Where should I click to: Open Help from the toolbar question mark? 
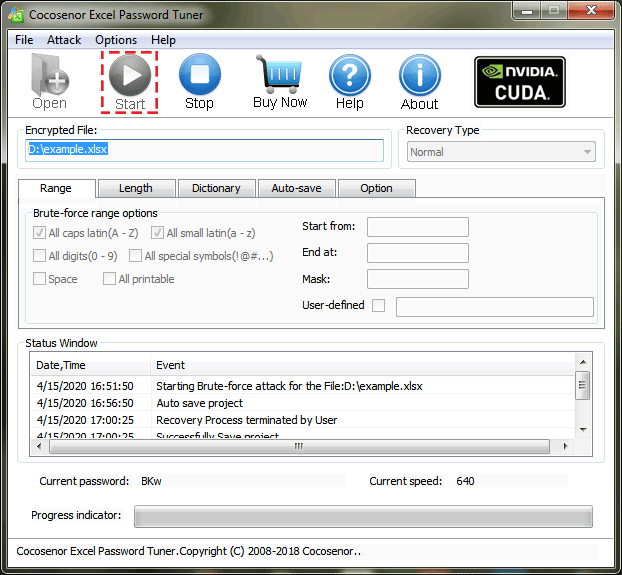(x=349, y=82)
